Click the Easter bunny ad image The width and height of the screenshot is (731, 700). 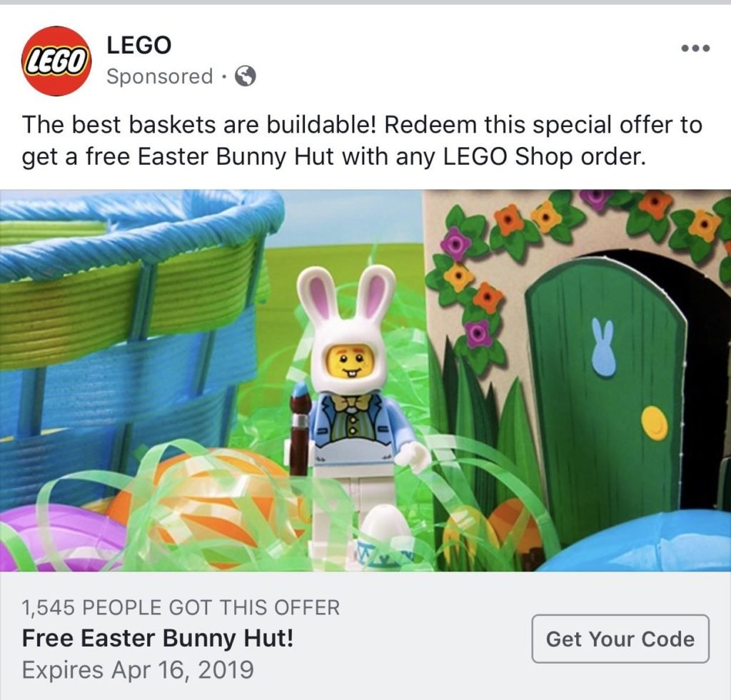365,380
